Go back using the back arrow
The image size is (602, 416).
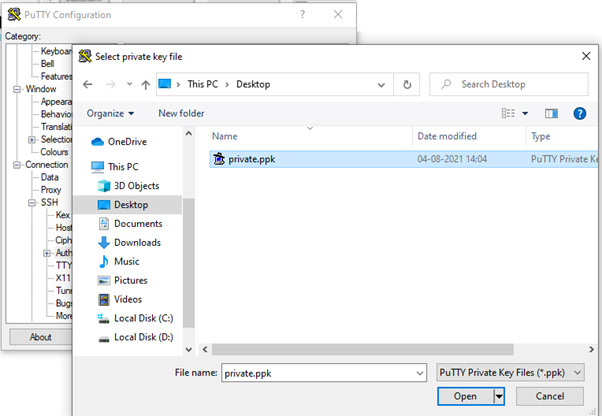click(88, 84)
